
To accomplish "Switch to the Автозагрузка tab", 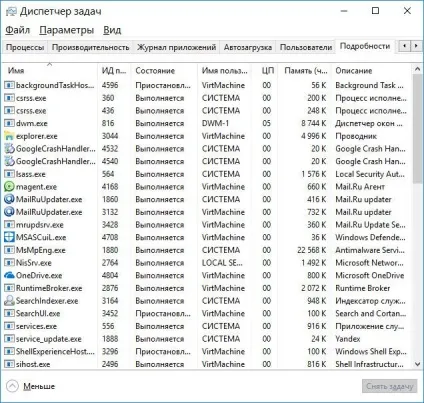I will point(248,47).
